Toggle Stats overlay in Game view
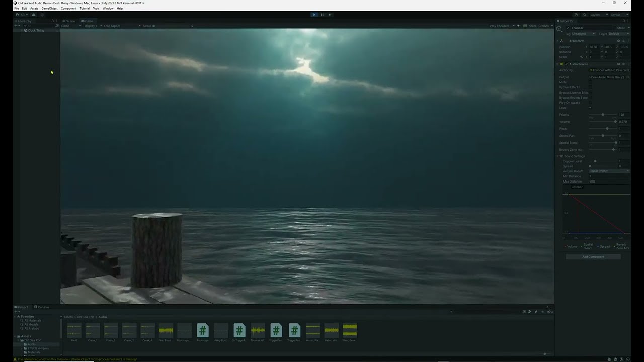Viewport: 644px width, 362px height. (532, 26)
